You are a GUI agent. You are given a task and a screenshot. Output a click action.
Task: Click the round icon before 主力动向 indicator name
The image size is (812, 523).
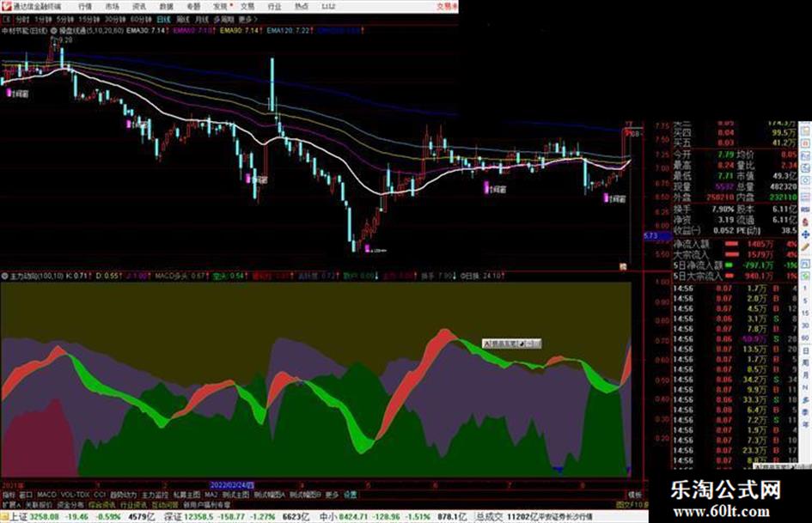tap(4, 277)
